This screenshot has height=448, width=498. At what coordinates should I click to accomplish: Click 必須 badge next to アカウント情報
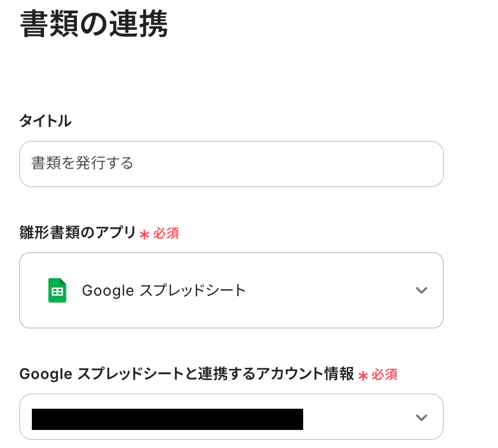(x=384, y=375)
